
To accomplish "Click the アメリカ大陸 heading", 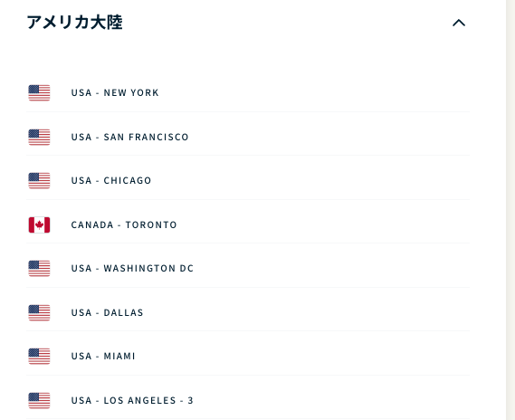I will click(74, 23).
